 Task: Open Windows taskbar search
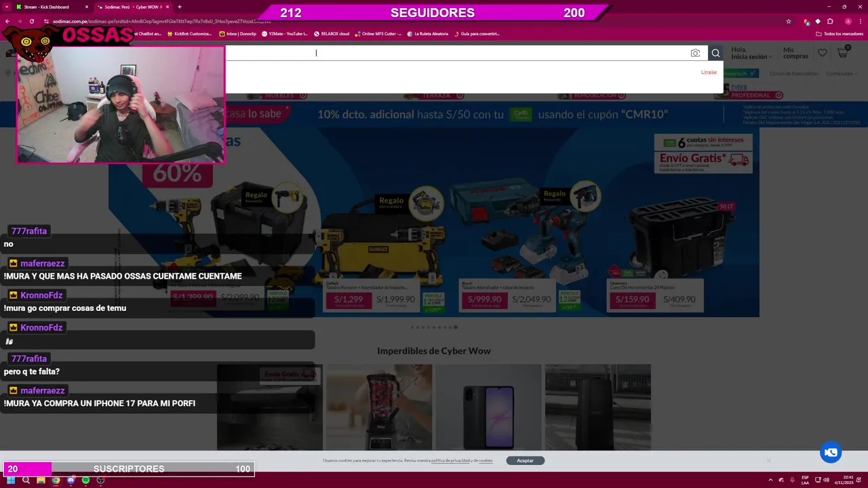click(26, 480)
